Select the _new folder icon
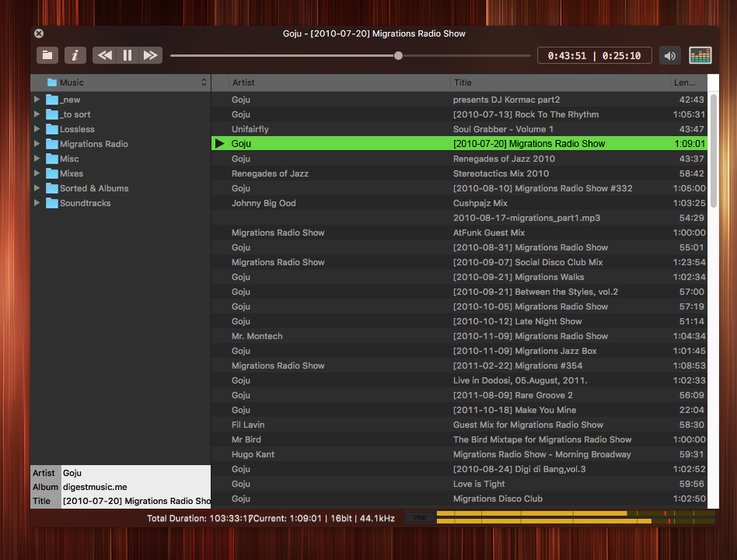The image size is (737, 560). [52, 100]
